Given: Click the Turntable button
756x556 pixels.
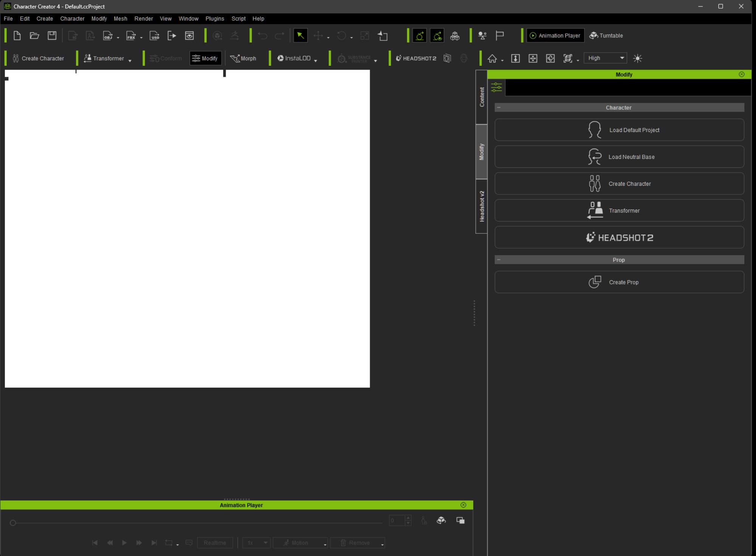Looking at the screenshot, I should click(606, 36).
